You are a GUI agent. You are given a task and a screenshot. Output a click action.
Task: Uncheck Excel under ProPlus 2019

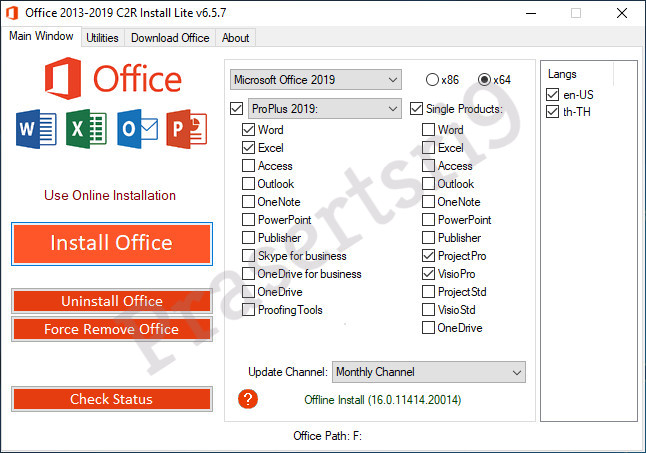click(x=248, y=148)
